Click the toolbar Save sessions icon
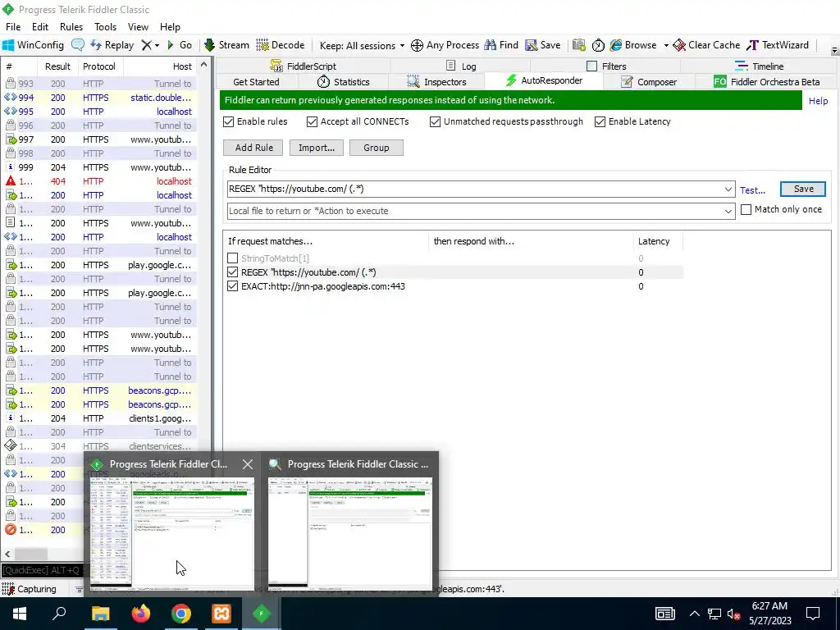 tap(543, 45)
